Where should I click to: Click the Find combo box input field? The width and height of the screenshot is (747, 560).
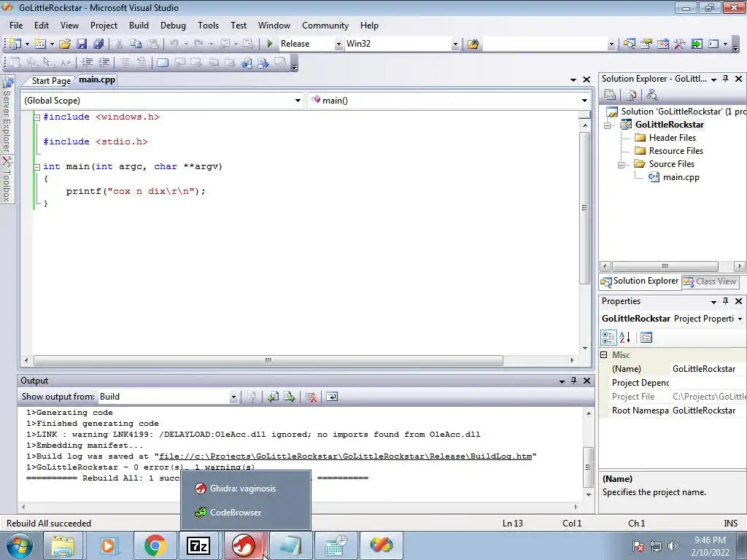pyautogui.click(x=545, y=44)
